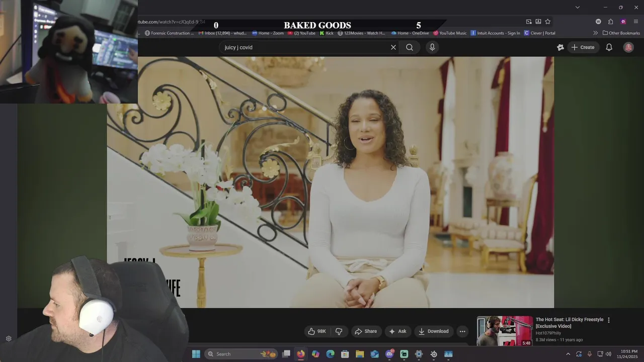The image size is (644, 362).
Task: Click the system tray microphone icon
Action: coord(590,354)
